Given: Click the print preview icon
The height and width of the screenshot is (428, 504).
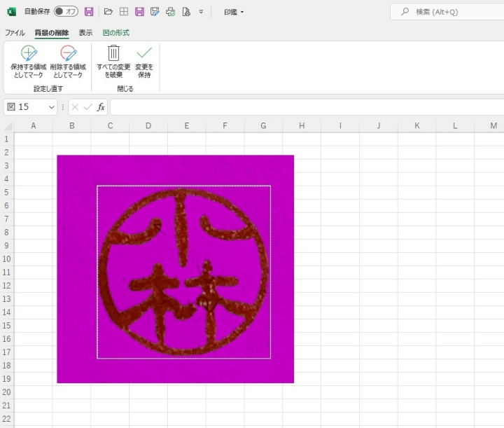Looking at the screenshot, I should (x=186, y=12).
